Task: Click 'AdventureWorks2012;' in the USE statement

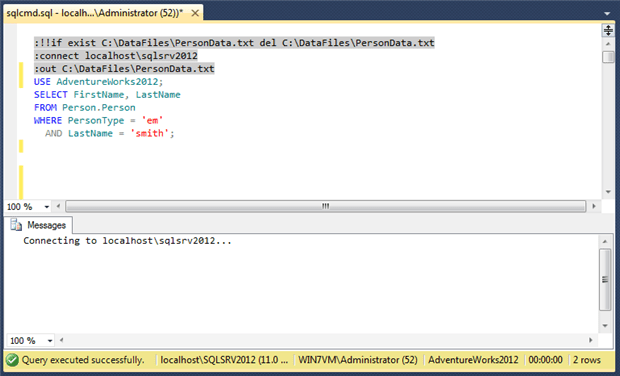Action: point(110,82)
